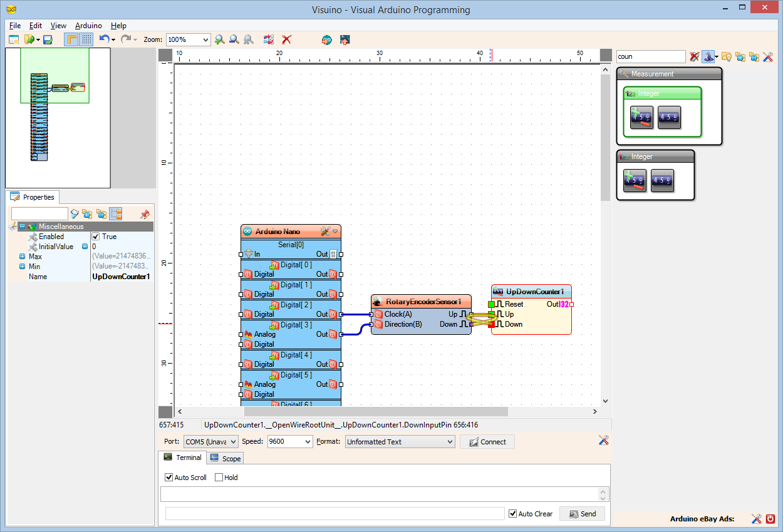The width and height of the screenshot is (783, 532).
Task: Open Arduino Nano settings tools icon
Action: [x=325, y=232]
